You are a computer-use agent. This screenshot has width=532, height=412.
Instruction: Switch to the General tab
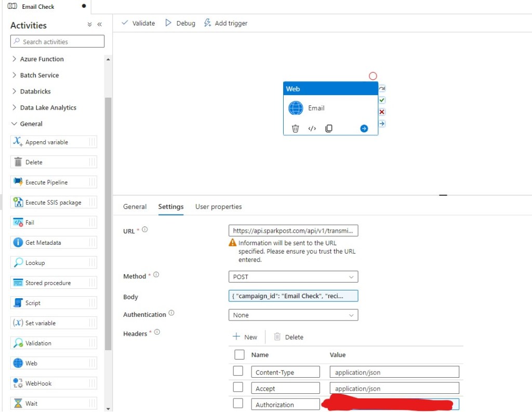point(135,207)
